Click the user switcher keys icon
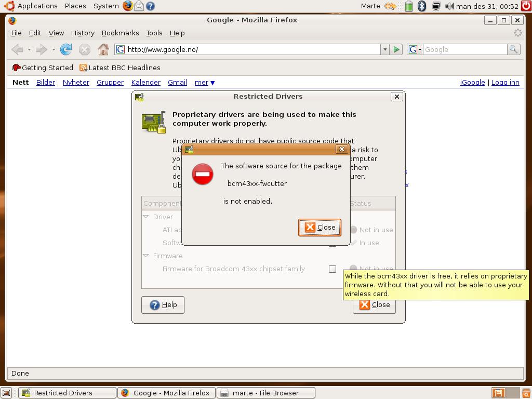532x399 pixels. [390, 6]
